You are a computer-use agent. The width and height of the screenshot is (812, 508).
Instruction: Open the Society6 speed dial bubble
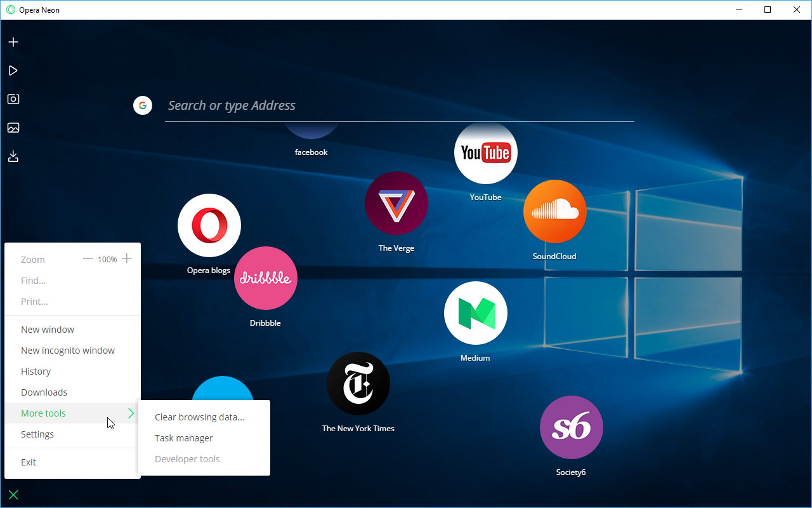click(572, 427)
